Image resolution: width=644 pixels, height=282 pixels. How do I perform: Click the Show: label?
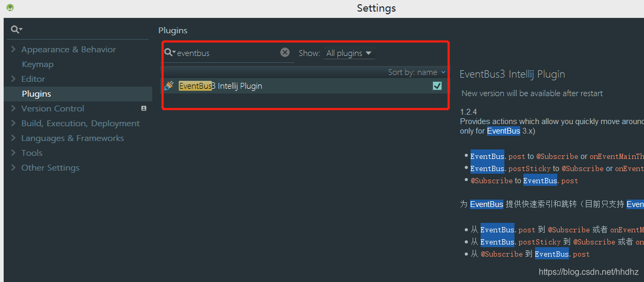point(309,53)
